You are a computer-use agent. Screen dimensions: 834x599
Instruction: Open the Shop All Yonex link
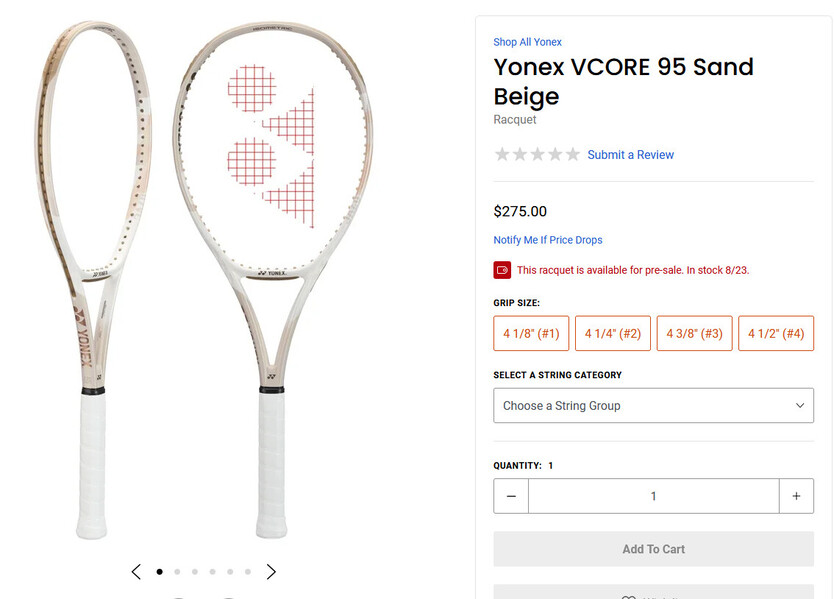point(527,42)
